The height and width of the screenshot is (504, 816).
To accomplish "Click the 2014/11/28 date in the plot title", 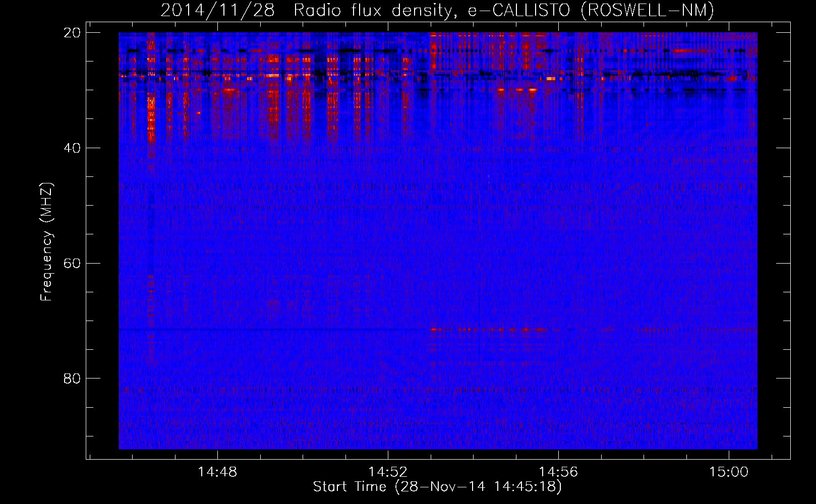I will click(x=217, y=10).
